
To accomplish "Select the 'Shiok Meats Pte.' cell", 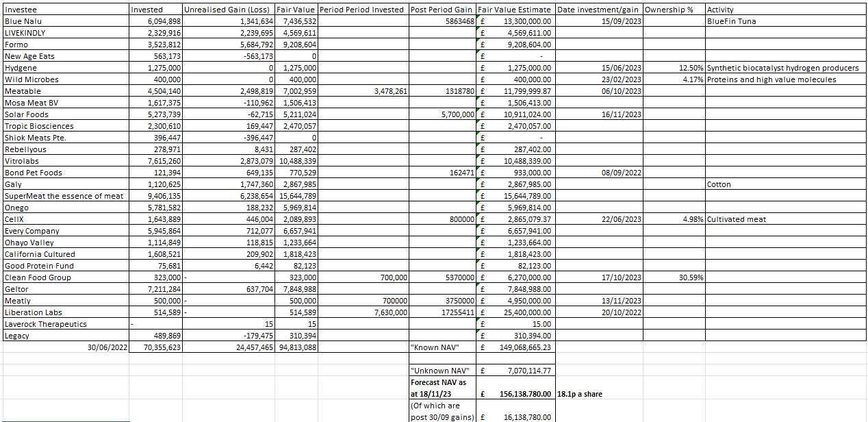I will [x=66, y=138].
